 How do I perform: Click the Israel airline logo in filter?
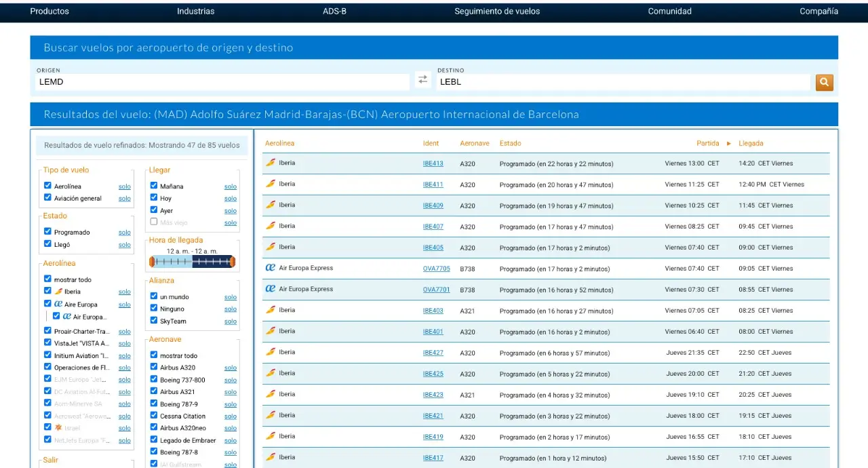click(58, 428)
